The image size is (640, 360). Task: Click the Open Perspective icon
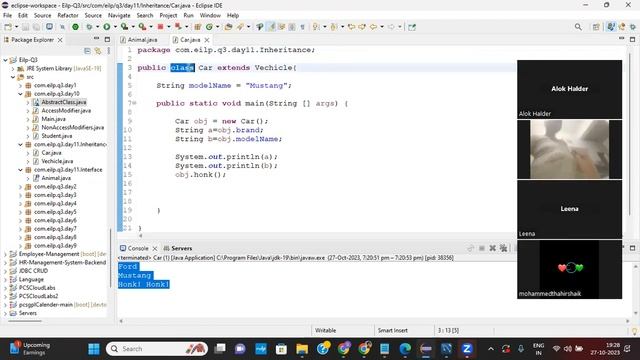pos(596,27)
